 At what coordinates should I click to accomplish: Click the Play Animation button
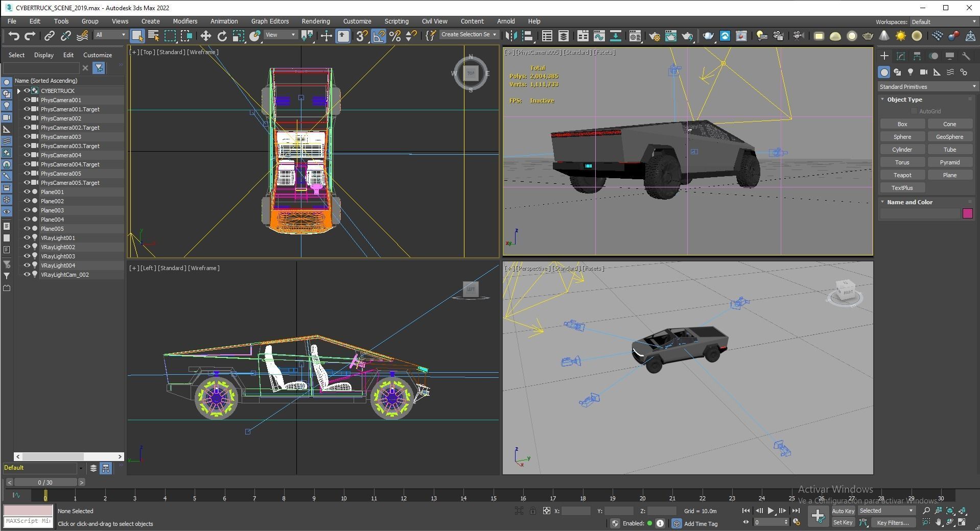(x=771, y=511)
